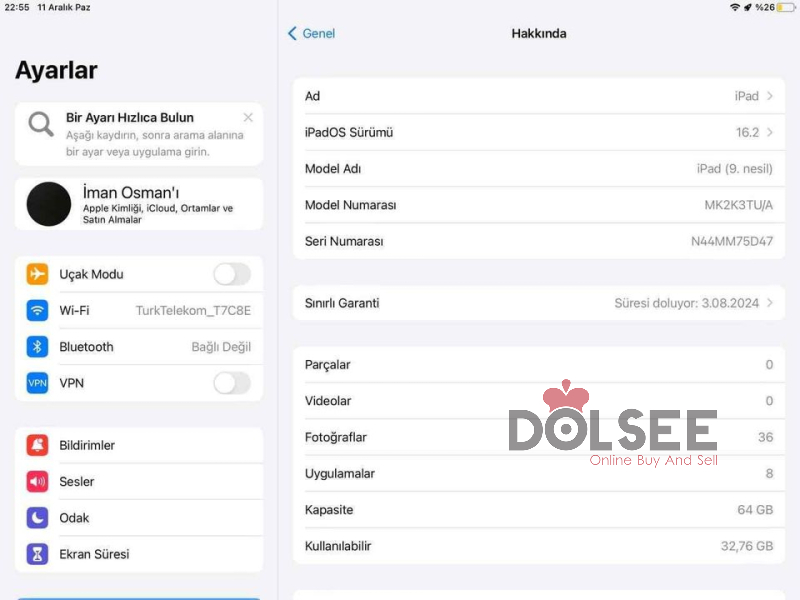The height and width of the screenshot is (600, 800).
Task: Open Wi-Fi settings via its blue icon
Action: point(38,311)
